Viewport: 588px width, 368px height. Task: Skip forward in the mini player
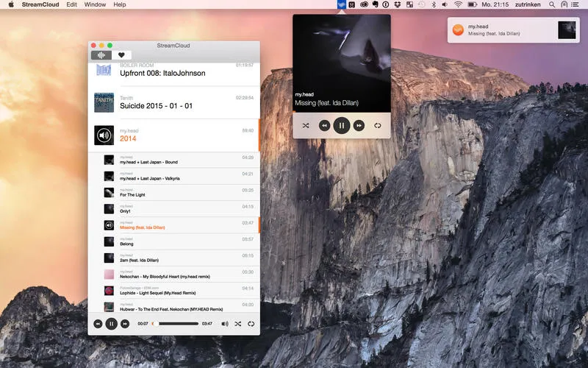pos(359,126)
